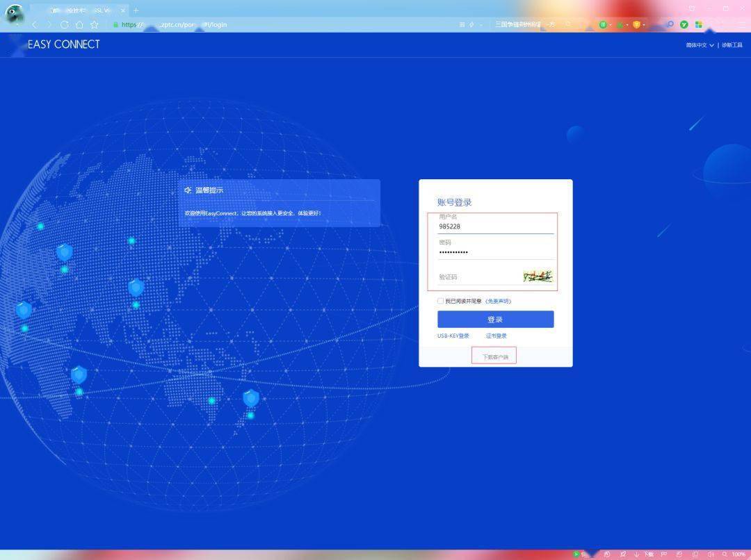Click the orange shield extension icon
751x560 pixels.
[636, 24]
